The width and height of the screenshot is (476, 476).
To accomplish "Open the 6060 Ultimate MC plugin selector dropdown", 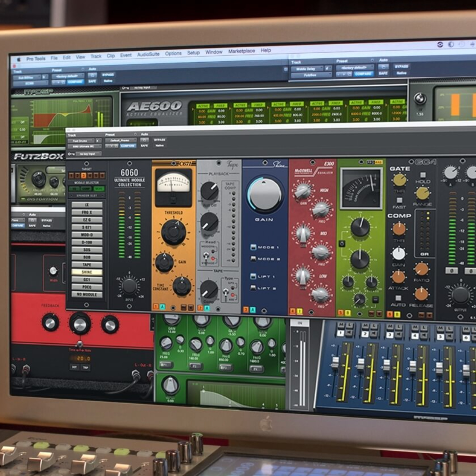I will tap(85, 147).
